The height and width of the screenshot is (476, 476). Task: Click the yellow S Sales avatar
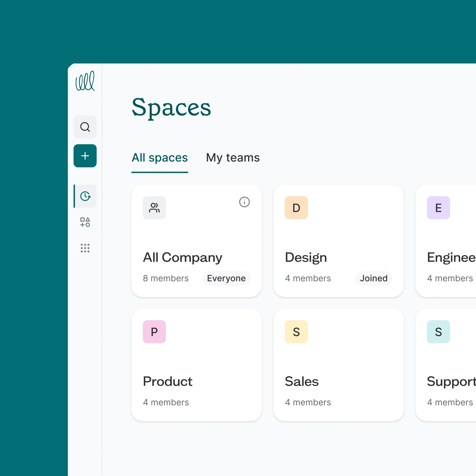(296, 332)
